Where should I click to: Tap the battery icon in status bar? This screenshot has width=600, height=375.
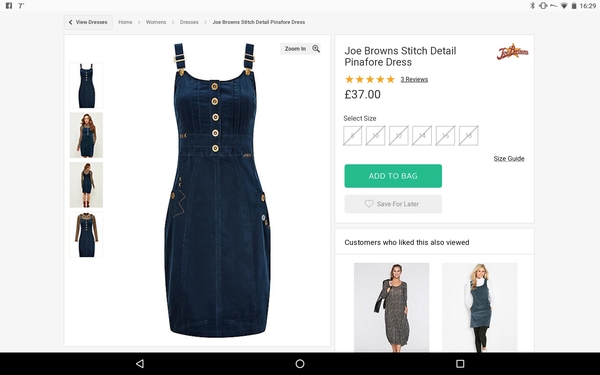574,5
